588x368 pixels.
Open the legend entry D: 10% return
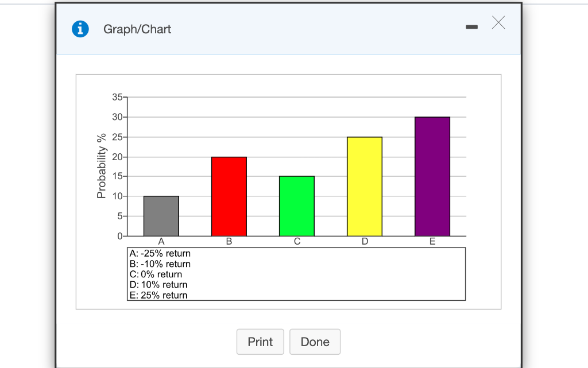point(157,285)
